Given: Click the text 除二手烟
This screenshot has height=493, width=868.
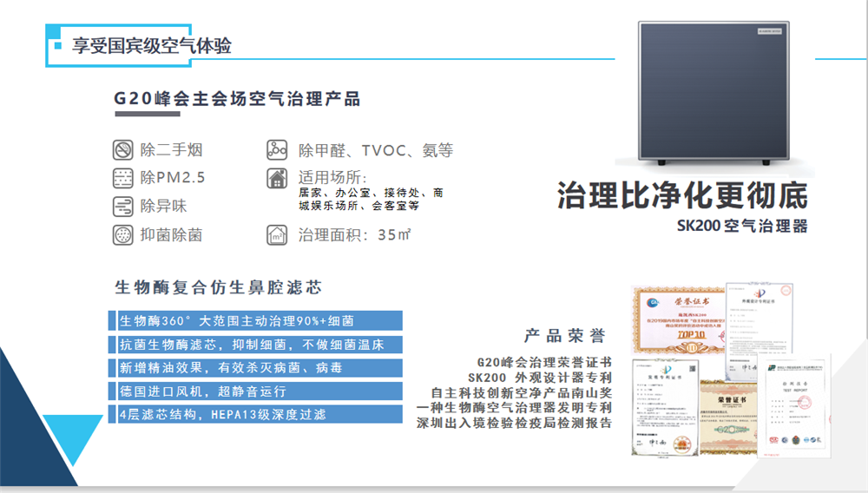Looking at the screenshot, I should point(172,150).
